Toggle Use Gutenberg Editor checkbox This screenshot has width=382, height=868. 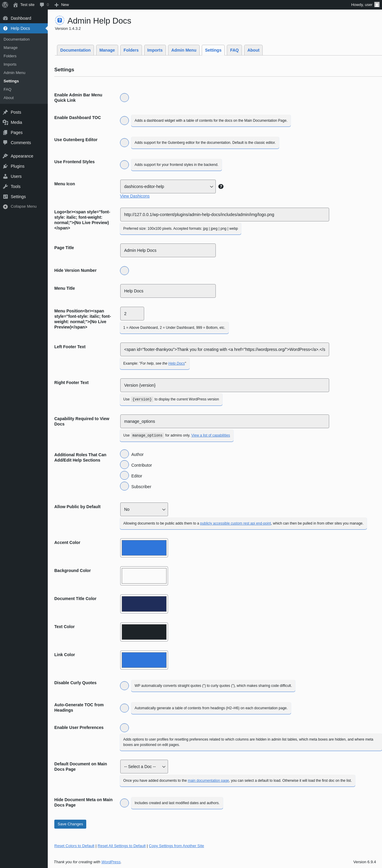pos(124,143)
